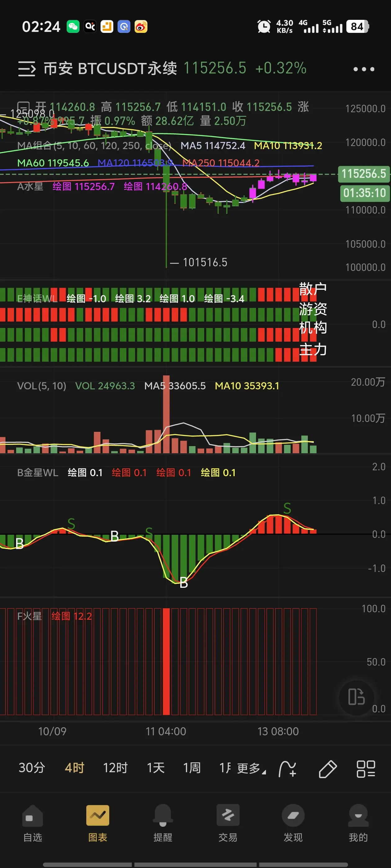Switch to the 图表 chart tab
Screen dimensions: 391x868
(97, 823)
